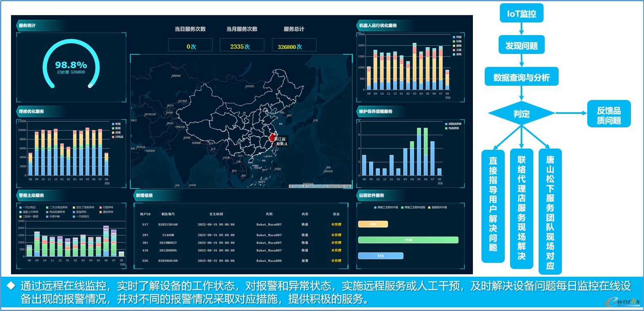The height and width of the screenshot is (311, 644).
Task: Toggle the 碰撞 legend in robot chart
Action: [x=457, y=46]
